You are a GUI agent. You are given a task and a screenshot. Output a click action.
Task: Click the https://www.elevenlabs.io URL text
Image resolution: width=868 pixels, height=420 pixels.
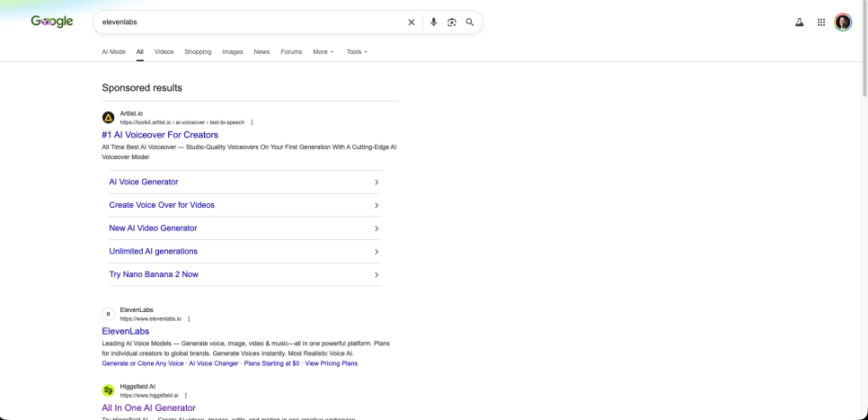[151, 319]
